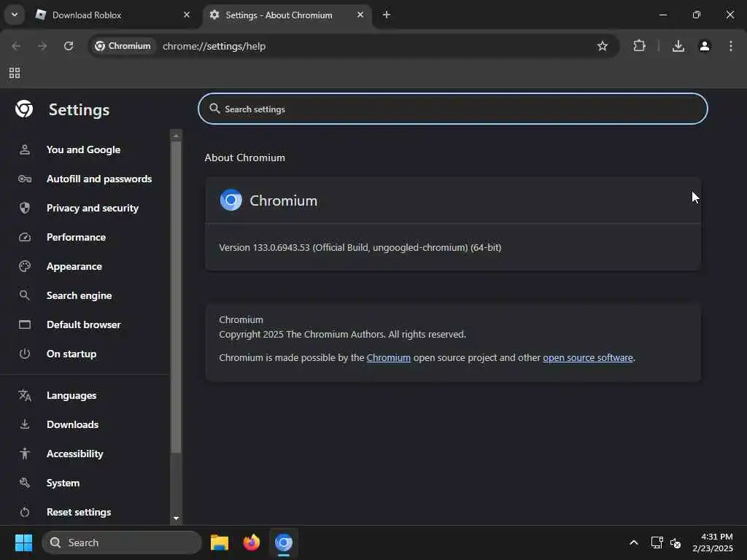Go forward using the forward arrow

pos(42,46)
